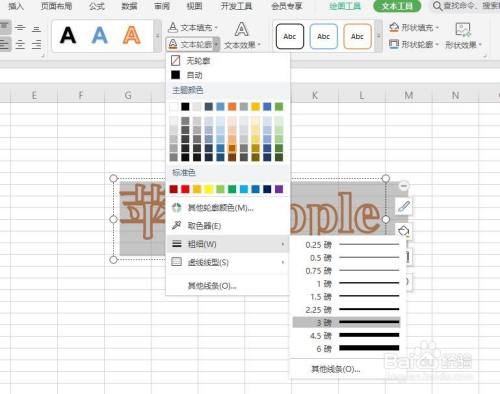This screenshot has width=500, height=394.
Task: Set line weight to 0.25 磅
Action: pos(347,245)
